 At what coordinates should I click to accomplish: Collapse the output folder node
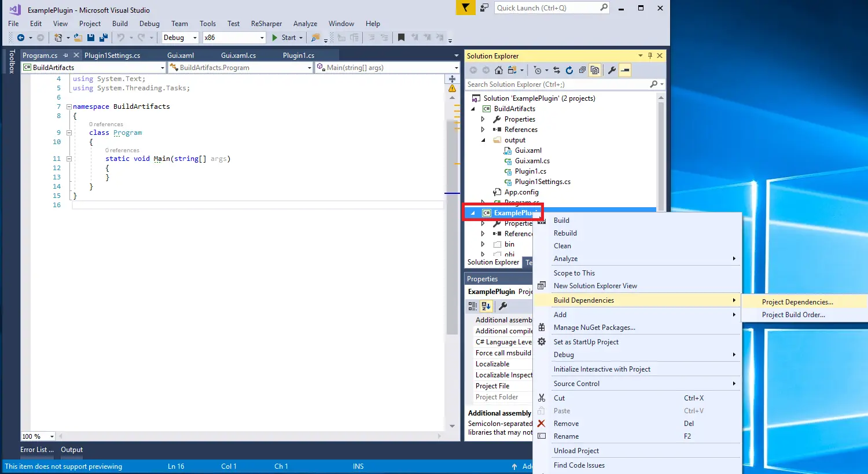point(483,140)
